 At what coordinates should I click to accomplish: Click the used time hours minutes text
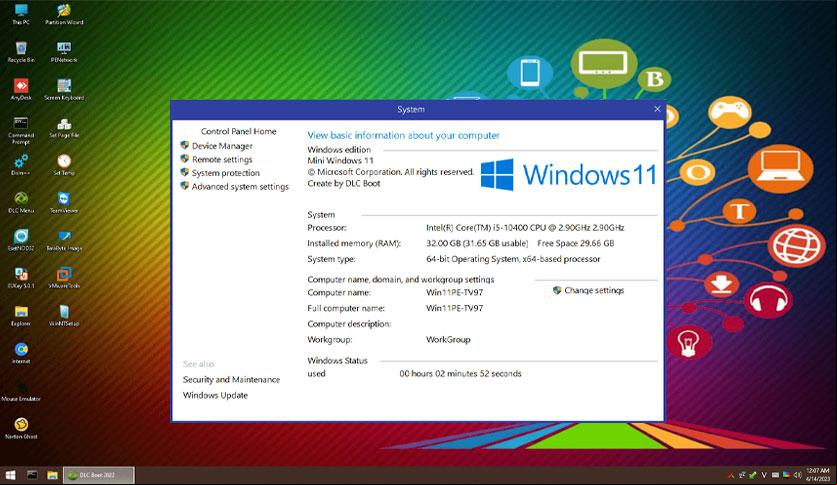pyautogui.click(x=460, y=373)
